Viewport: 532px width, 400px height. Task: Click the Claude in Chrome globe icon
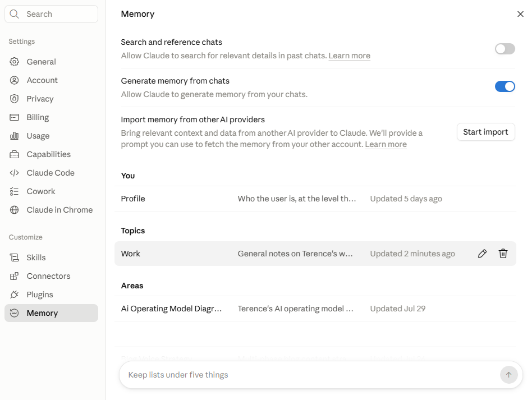(14, 210)
